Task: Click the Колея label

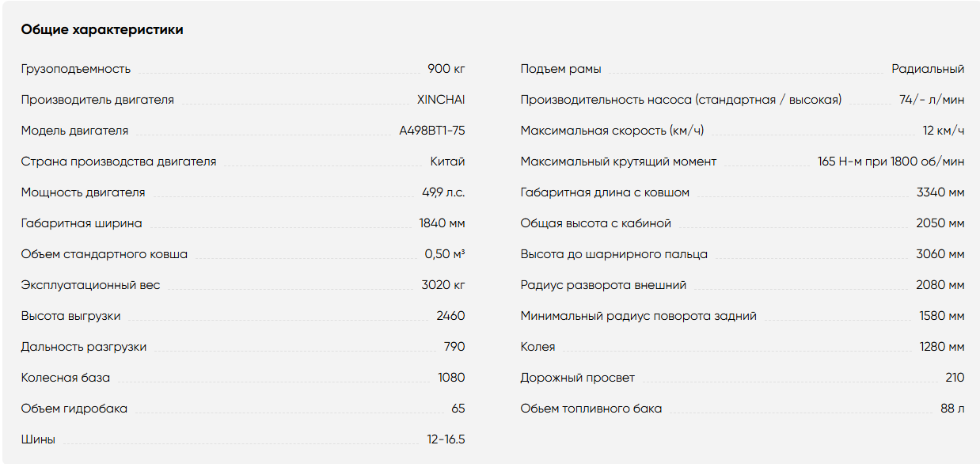Action: pyautogui.click(x=537, y=347)
